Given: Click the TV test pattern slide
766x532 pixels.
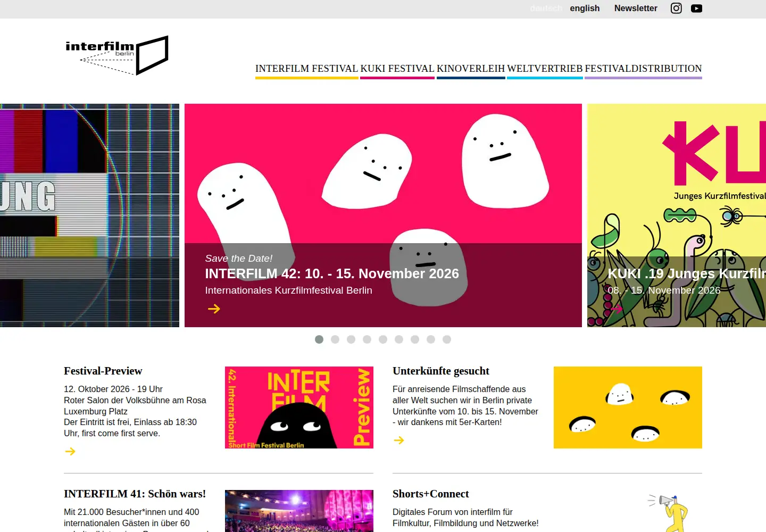Looking at the screenshot, I should [89, 215].
